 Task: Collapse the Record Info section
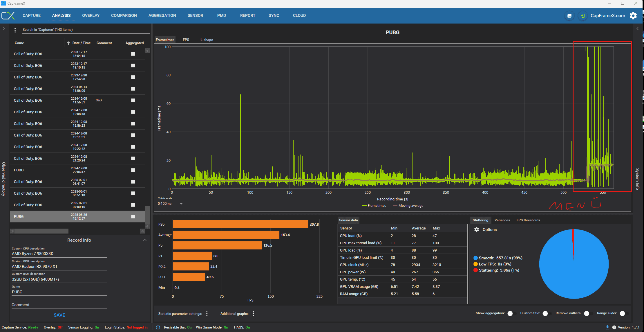(x=145, y=240)
